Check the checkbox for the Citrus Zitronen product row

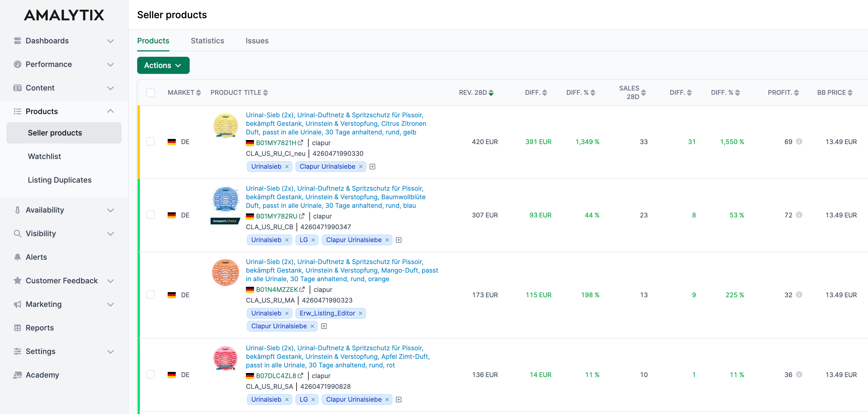151,141
